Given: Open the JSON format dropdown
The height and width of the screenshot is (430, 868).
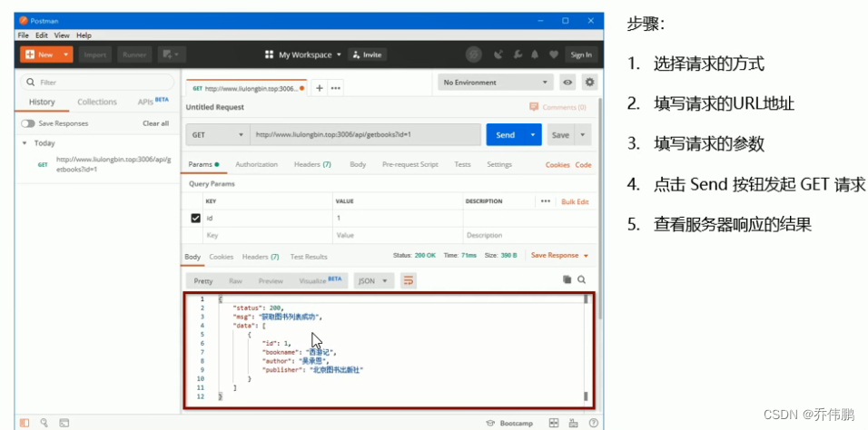Looking at the screenshot, I should (374, 281).
